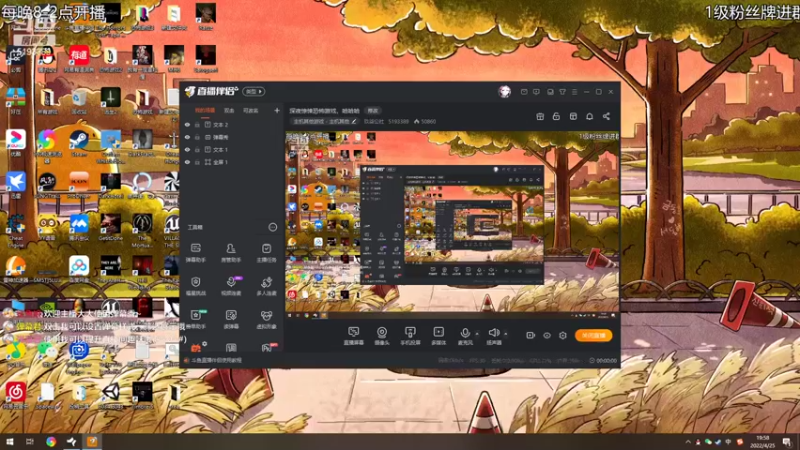Expand the toolbox more-options circle button
The height and width of the screenshot is (450, 800).
(x=273, y=227)
